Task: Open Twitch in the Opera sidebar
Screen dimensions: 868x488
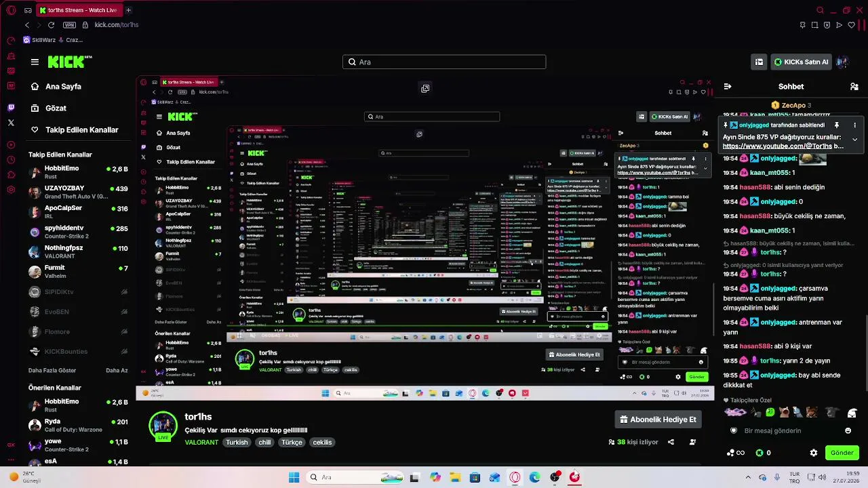Action: tap(11, 108)
